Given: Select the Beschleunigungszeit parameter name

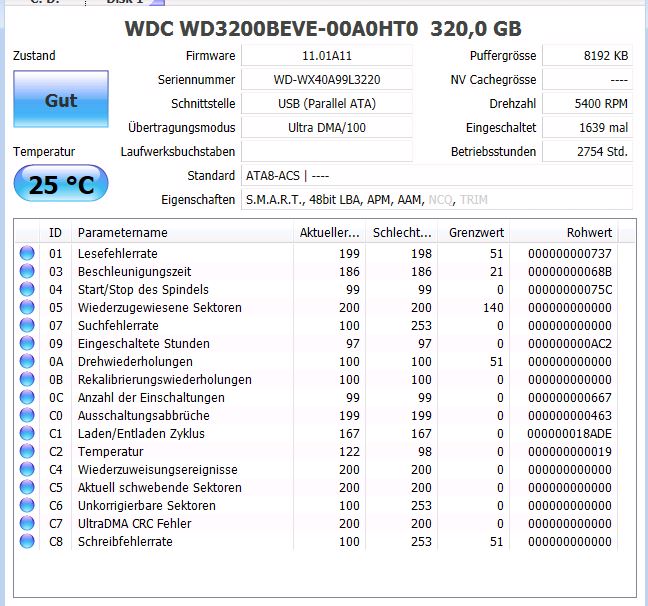Looking at the screenshot, I should tap(134, 272).
